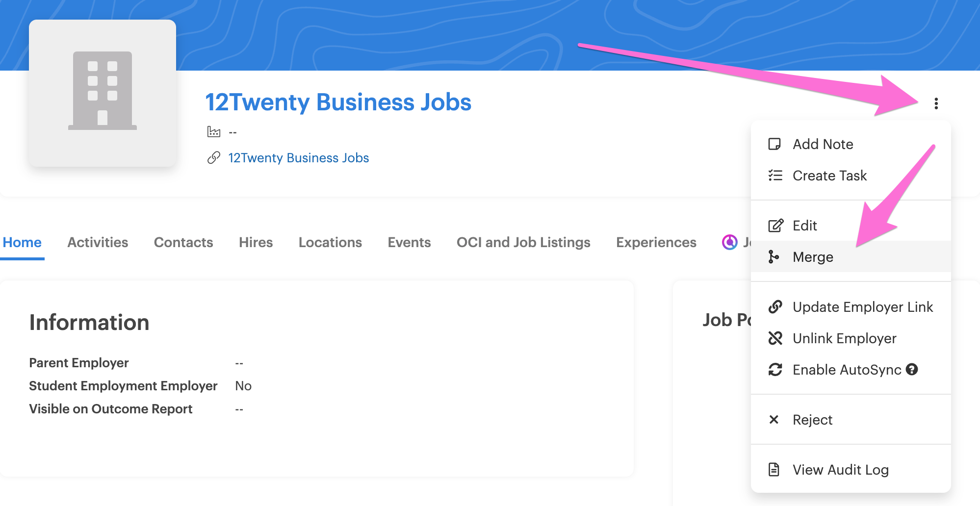Click the Edit pencil icon
This screenshot has width=980, height=506.
click(775, 226)
